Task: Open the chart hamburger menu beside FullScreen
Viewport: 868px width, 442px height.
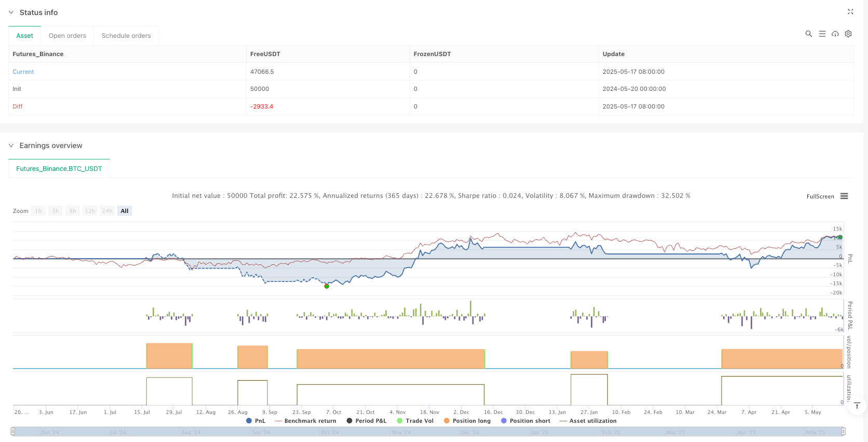Action: point(844,196)
